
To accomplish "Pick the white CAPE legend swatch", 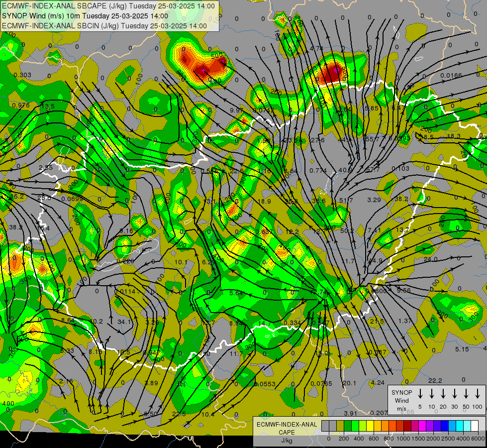I will pyautogui.click(x=474, y=426).
